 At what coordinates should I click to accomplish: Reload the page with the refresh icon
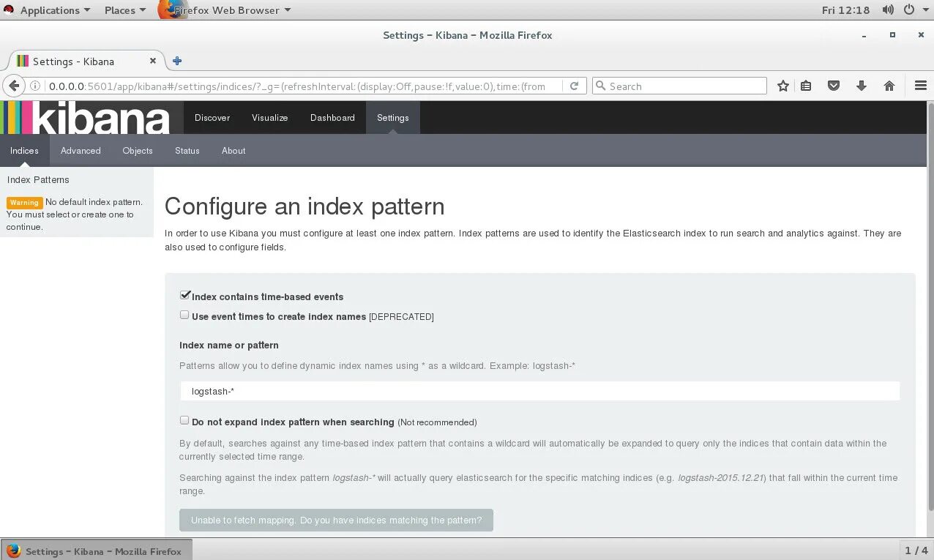[575, 86]
